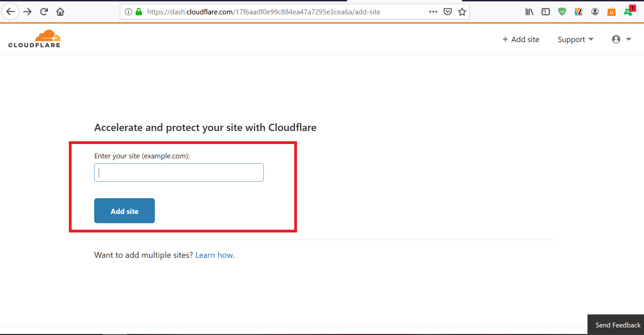
Task: Bookmark this page with the star icon
Action: (x=462, y=12)
